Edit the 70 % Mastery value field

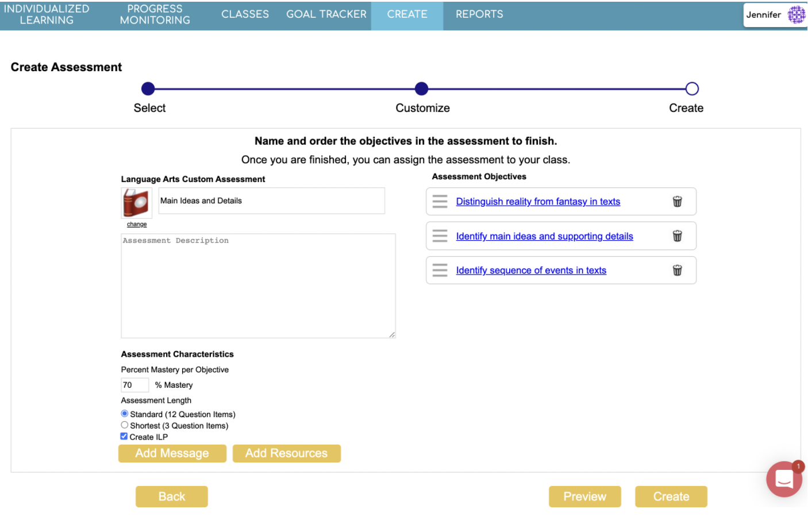point(134,384)
